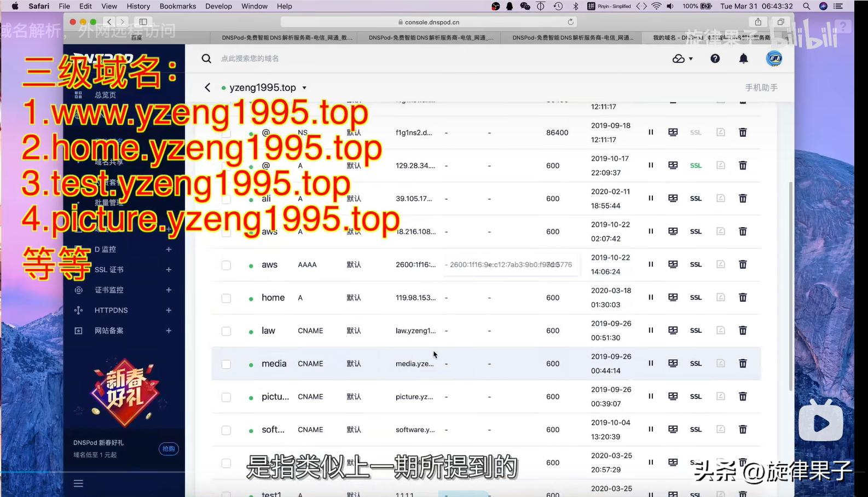
Task: Expand the SSL 证书 sidebar section
Action: 169,270
